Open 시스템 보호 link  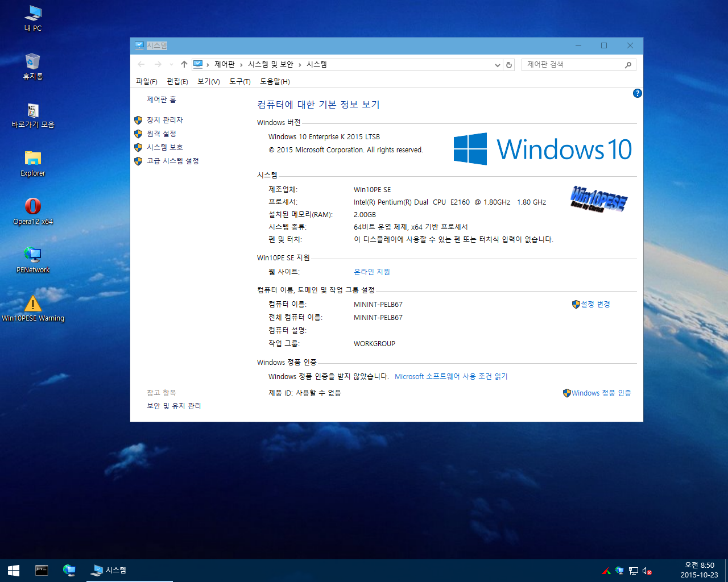165,147
